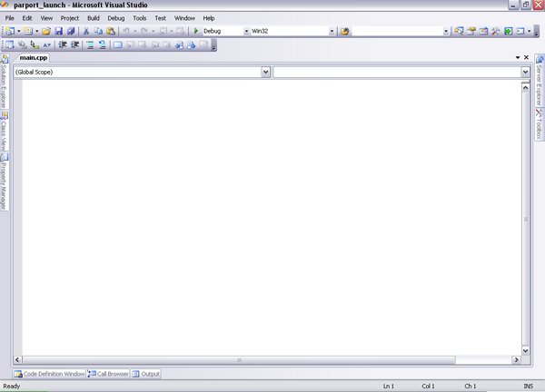
Task: Cut selection using the scissors icon
Action: (86, 31)
